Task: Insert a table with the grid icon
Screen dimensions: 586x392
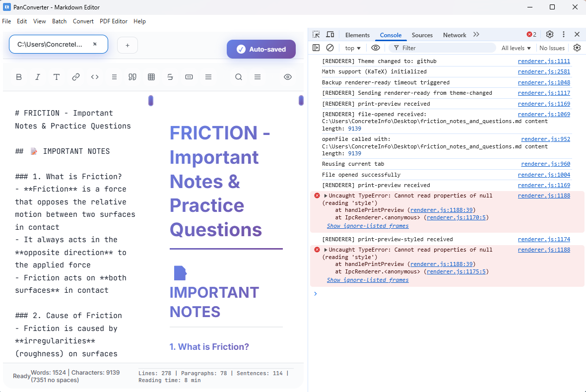Action: [151, 77]
